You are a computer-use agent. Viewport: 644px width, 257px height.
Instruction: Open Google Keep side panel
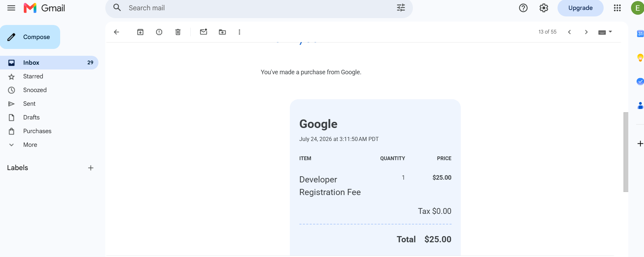point(640,57)
